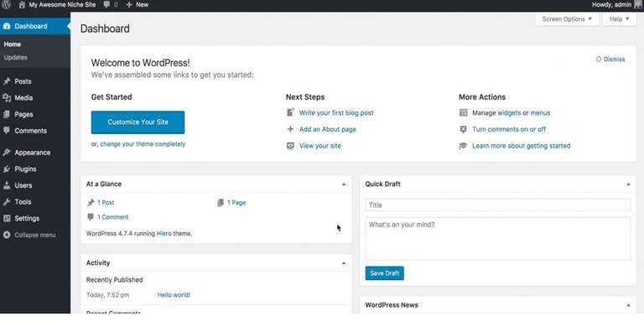Click the bubble icon beside 1 Comment
This screenshot has width=644, height=322.
pyautogui.click(x=91, y=217)
